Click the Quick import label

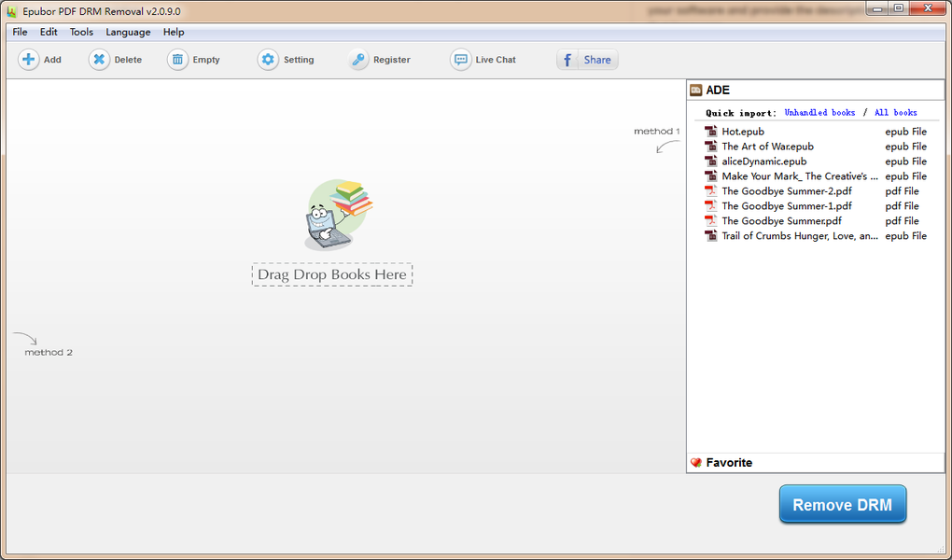click(x=741, y=112)
